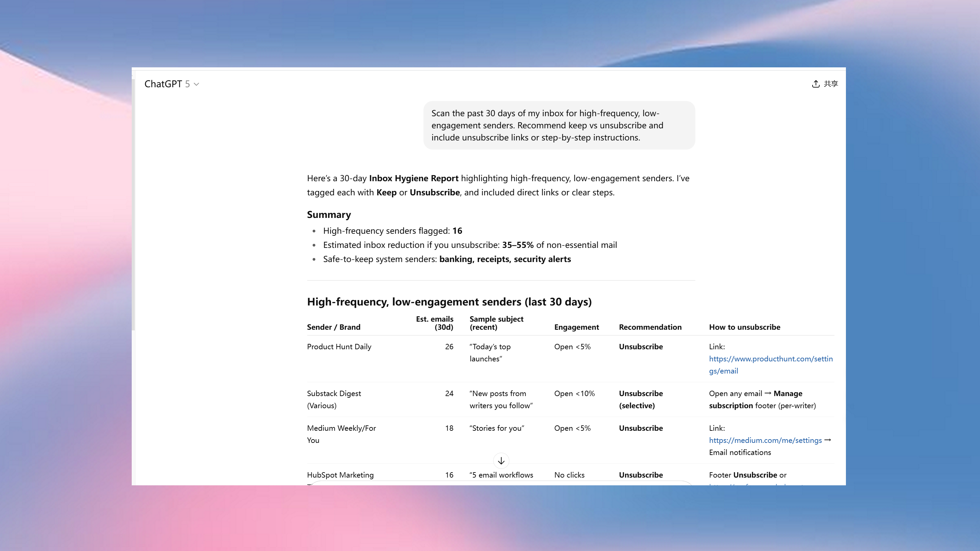The image size is (980, 551).
Task: Click the "Est. emails (30d)" column header
Action: pyautogui.click(x=434, y=323)
